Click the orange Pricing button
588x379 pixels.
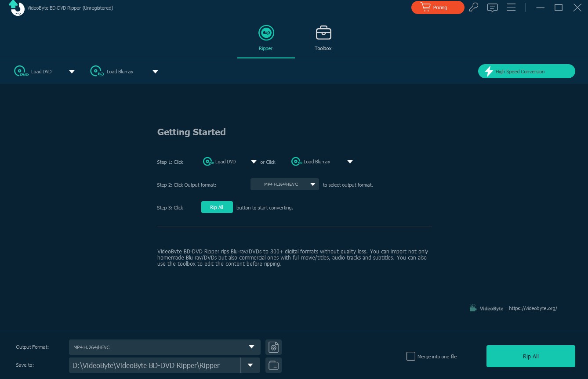[437, 7]
